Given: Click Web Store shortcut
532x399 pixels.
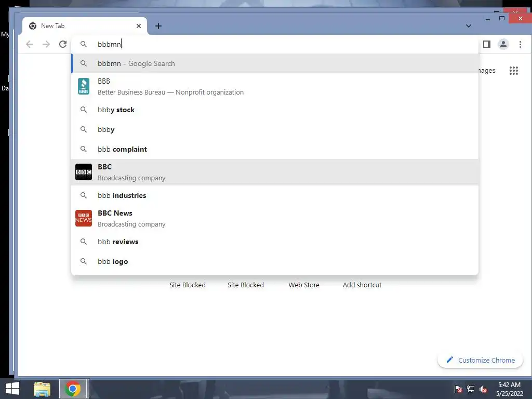Looking at the screenshot, I should pos(304,285).
